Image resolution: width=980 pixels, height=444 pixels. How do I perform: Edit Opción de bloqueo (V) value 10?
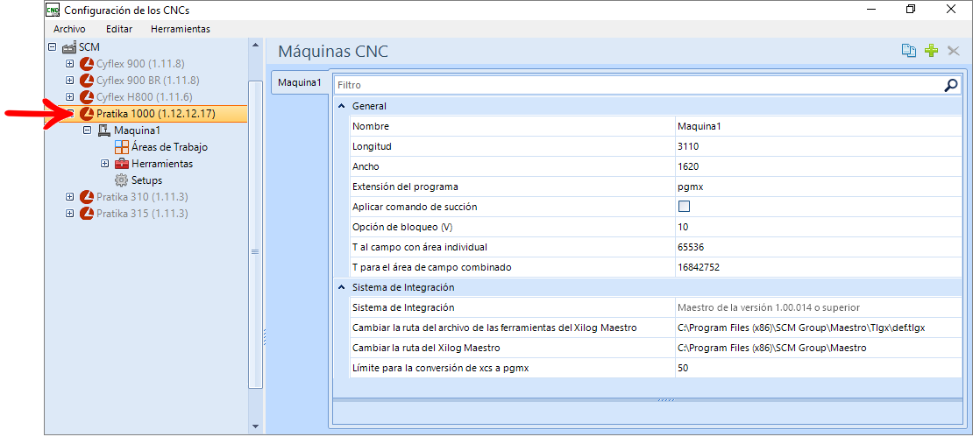pyautogui.click(x=819, y=227)
